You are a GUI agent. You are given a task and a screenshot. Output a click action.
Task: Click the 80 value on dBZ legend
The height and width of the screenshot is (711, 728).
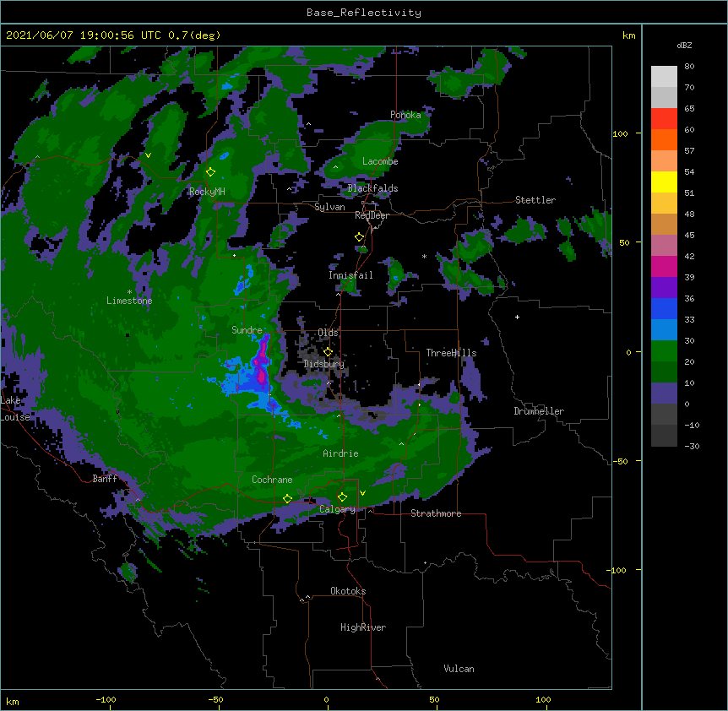[x=689, y=67]
